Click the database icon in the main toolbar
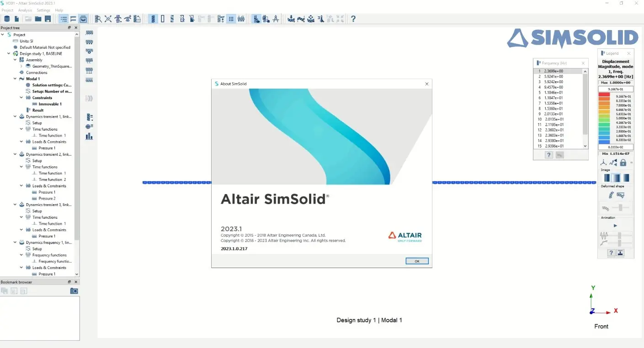Screen dimensions: 644x348 click(7, 19)
